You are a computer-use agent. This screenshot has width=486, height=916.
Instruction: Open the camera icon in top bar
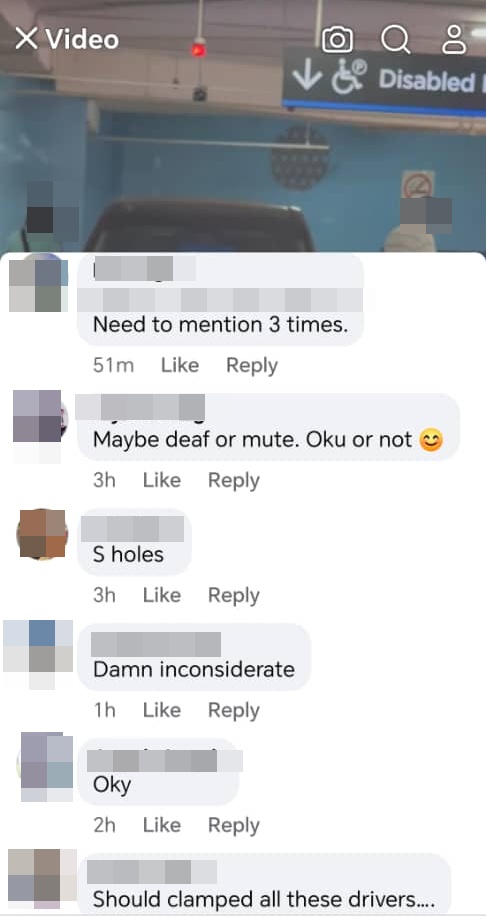(x=337, y=40)
